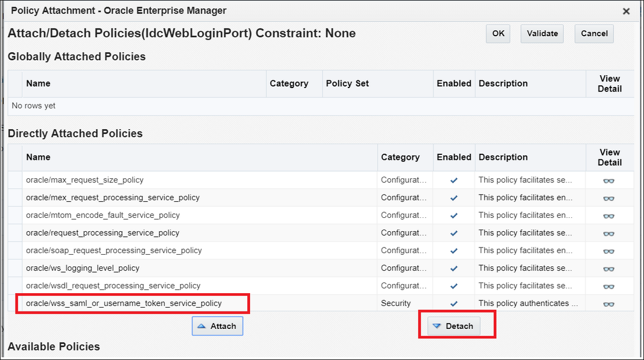View detail glasses for mtom_encode_fault_service_policy

coord(609,216)
